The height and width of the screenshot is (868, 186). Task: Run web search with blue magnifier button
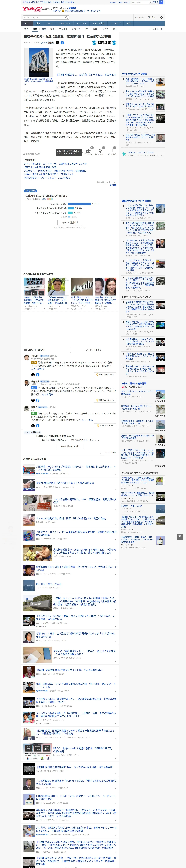click(x=161, y=2)
